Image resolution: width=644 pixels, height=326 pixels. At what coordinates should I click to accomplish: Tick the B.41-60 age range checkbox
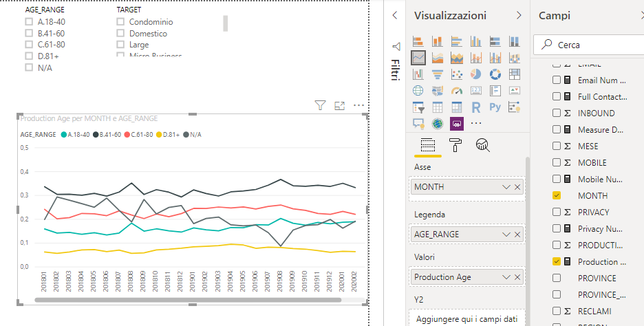click(29, 33)
